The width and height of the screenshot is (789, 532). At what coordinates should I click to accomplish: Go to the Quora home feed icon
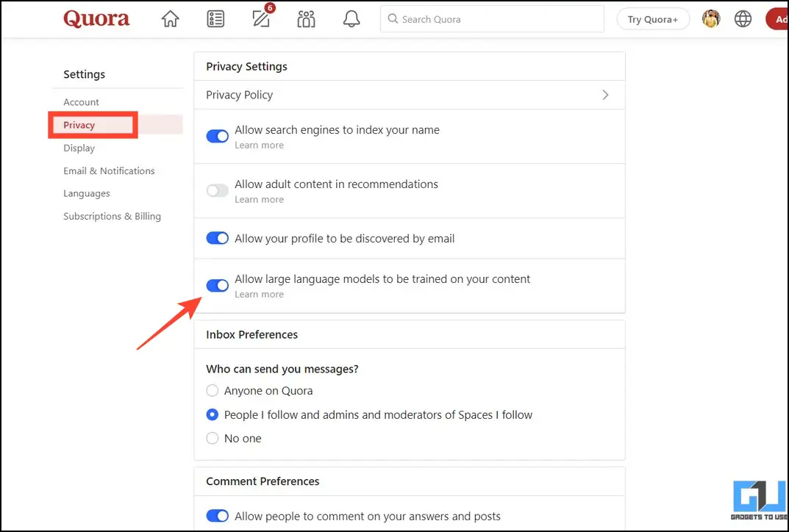[170, 19]
